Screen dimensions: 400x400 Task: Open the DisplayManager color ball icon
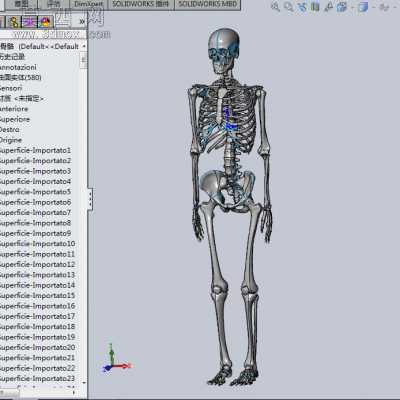45,22
